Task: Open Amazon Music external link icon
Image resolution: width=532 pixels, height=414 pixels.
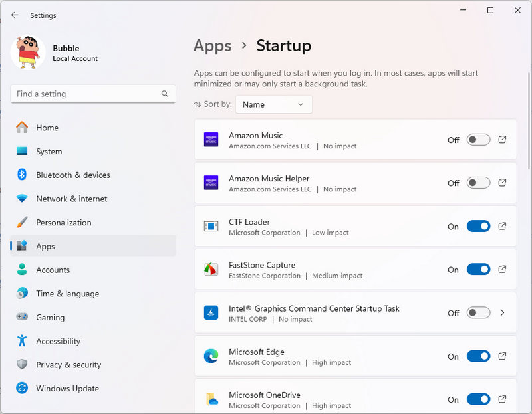Action: [x=502, y=140]
